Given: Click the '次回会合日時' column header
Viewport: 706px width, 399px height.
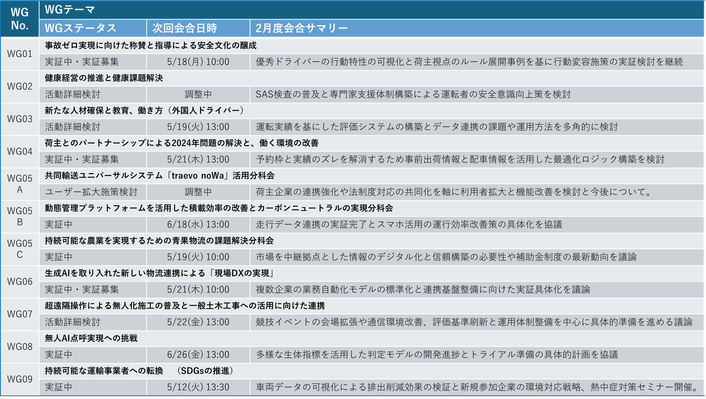Looking at the screenshot, I should (198, 28).
